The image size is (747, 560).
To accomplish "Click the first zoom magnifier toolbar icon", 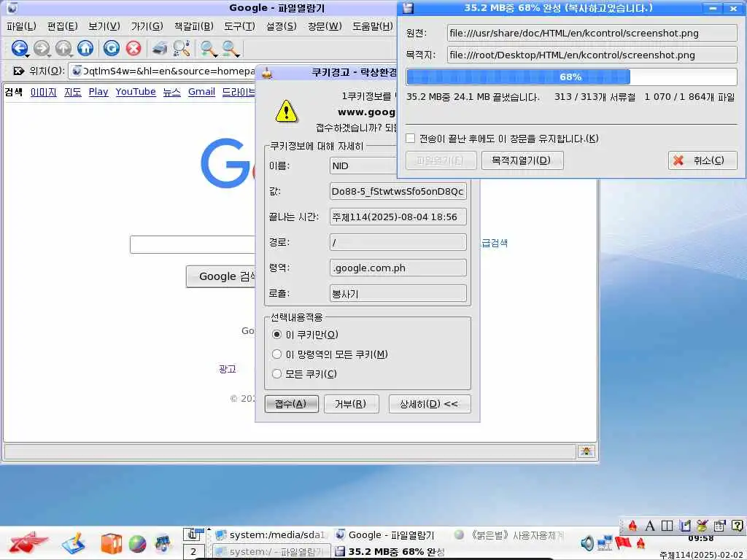I will 207,47.
